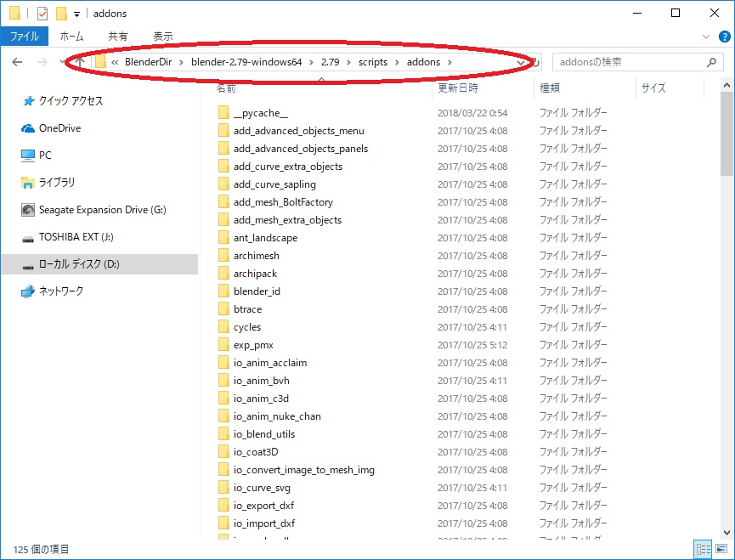Select the add_curve_sapling folder name

(274, 184)
